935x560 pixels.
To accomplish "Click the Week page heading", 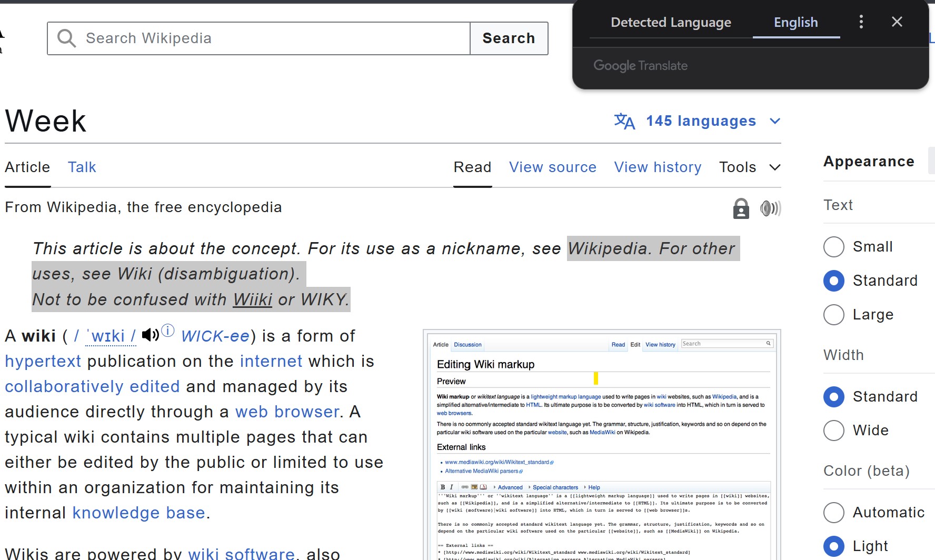I will [46, 121].
